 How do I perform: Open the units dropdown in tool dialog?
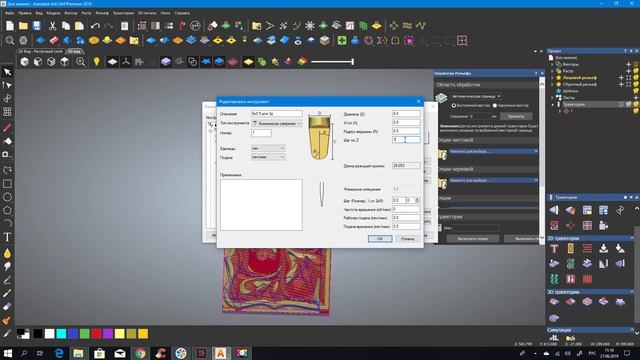[x=268, y=148]
